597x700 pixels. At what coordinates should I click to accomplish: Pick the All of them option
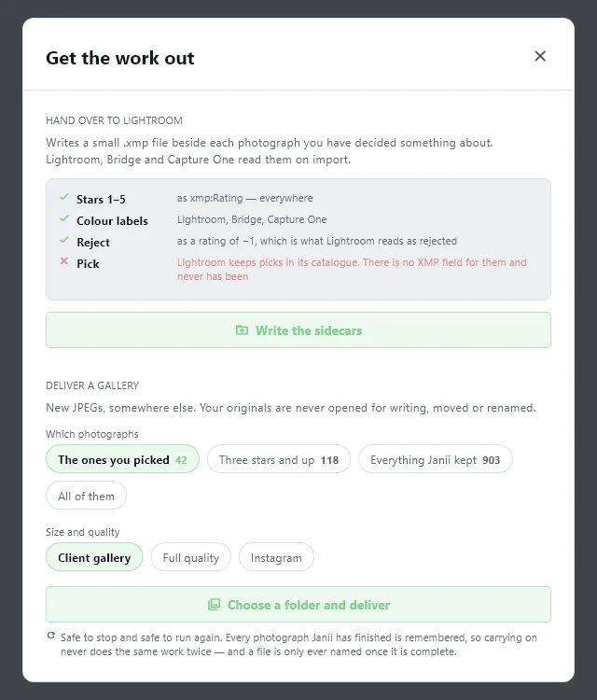[86, 496]
